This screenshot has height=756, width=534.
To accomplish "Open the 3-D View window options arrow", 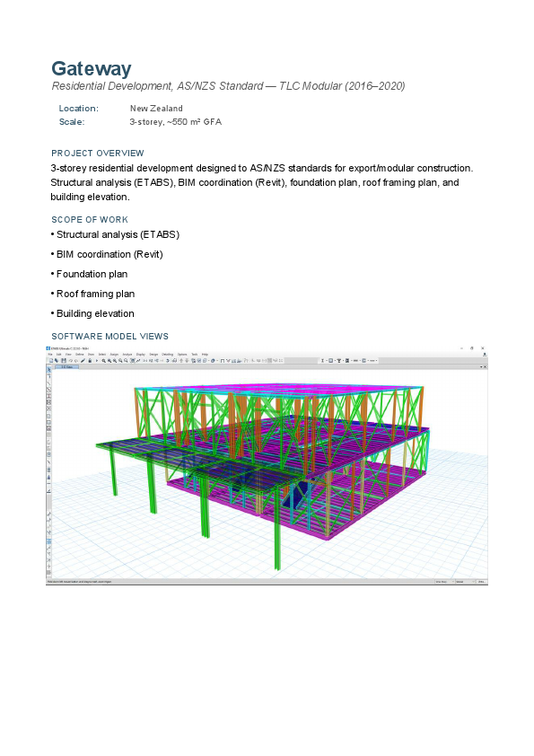I will 481,367.
